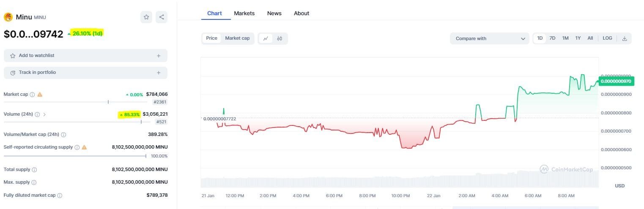The image size is (644, 209).
Task: Click circulating supply warning triangle icon
Action: pyautogui.click(x=84, y=147)
